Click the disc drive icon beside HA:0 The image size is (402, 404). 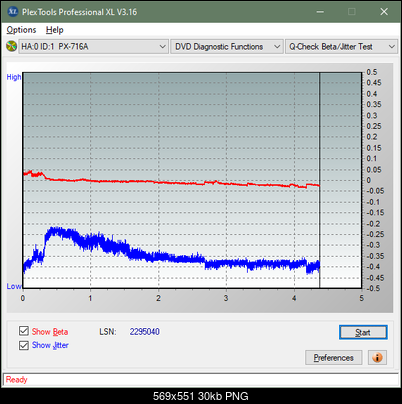[11, 46]
